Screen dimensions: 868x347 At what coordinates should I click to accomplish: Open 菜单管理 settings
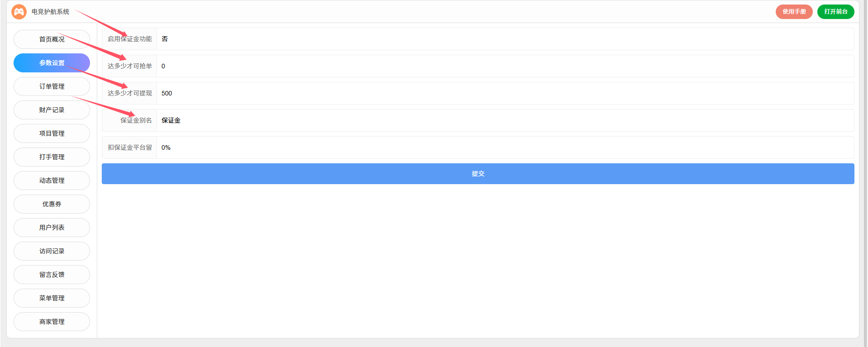pyautogui.click(x=52, y=298)
